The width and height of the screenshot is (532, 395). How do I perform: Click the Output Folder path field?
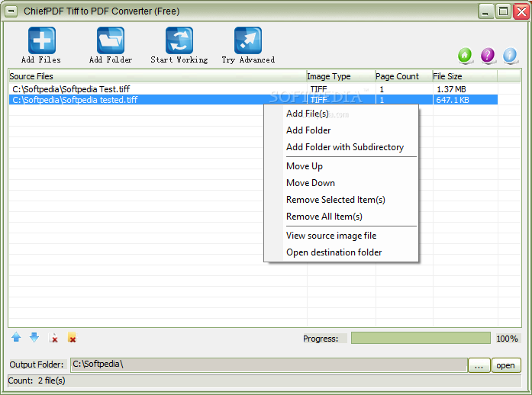tap(269, 364)
